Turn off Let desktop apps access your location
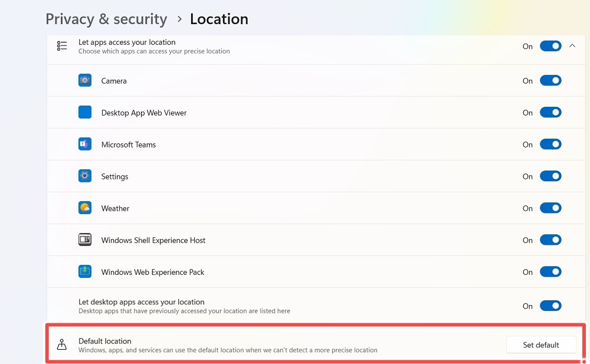The height and width of the screenshot is (364, 590). (550, 306)
